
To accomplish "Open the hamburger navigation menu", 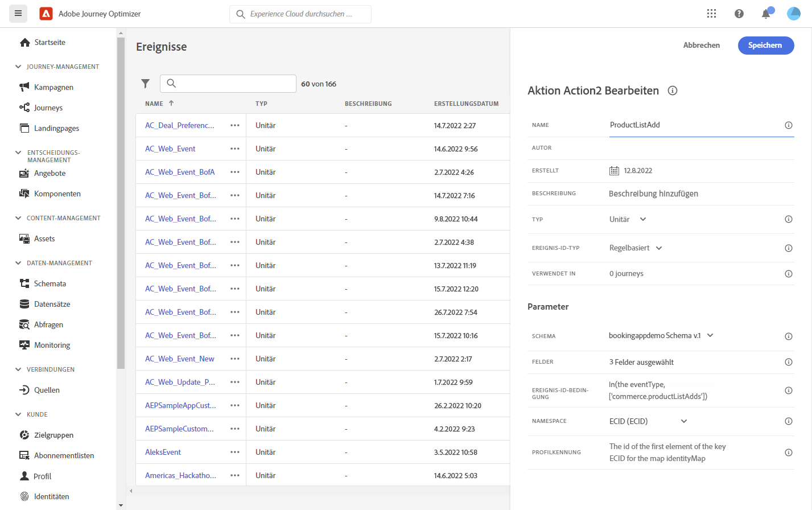I will coord(18,13).
